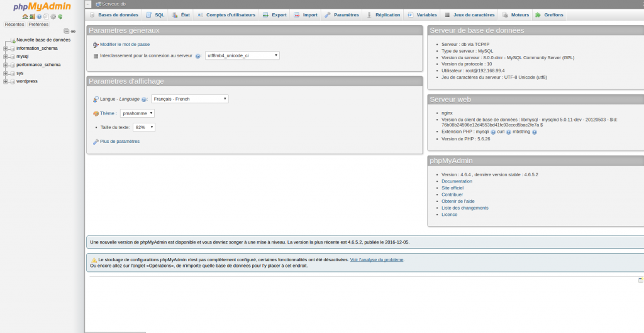Click Modifier le mot de passe link

coord(125,45)
